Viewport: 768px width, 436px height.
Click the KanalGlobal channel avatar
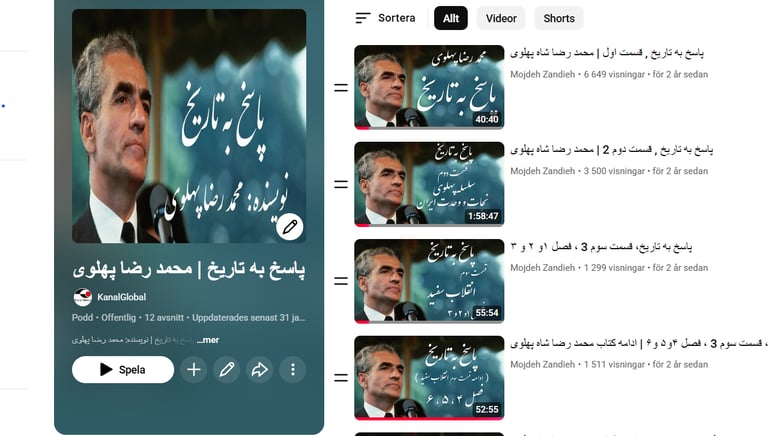coord(83,297)
